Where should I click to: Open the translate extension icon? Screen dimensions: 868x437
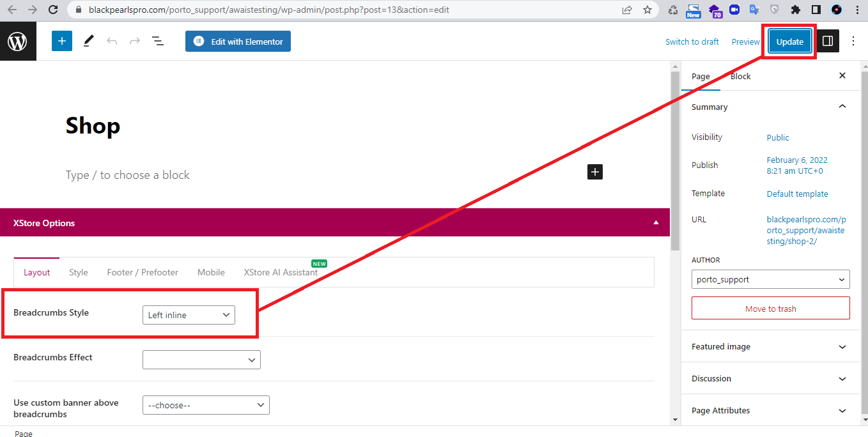(x=754, y=10)
